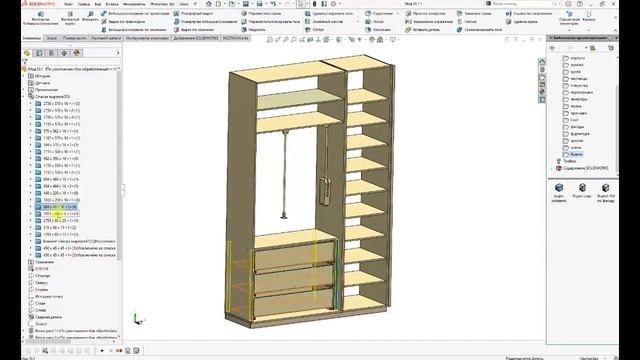Viewport: 640px width, 360px height.
Task: Open Save button dropdown arrow
Action: click(x=251, y=4)
